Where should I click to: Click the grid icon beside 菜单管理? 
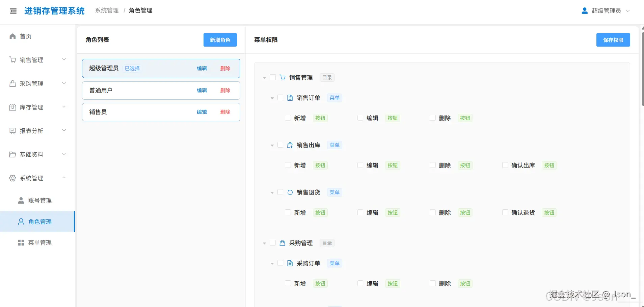pyautogui.click(x=21, y=242)
